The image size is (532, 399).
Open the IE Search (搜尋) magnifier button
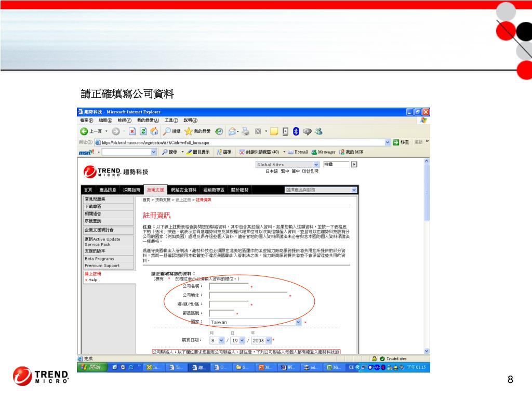tap(172, 131)
